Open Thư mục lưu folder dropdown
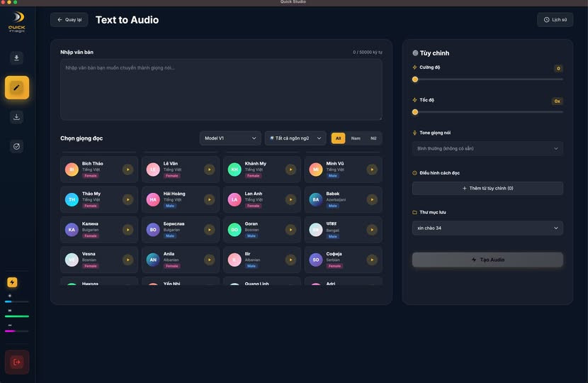The image size is (588, 383). pos(487,228)
